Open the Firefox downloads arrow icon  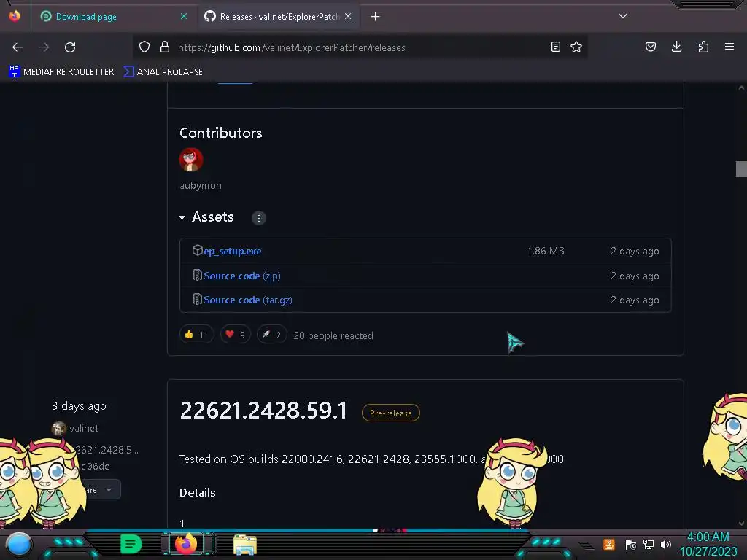coord(676,47)
